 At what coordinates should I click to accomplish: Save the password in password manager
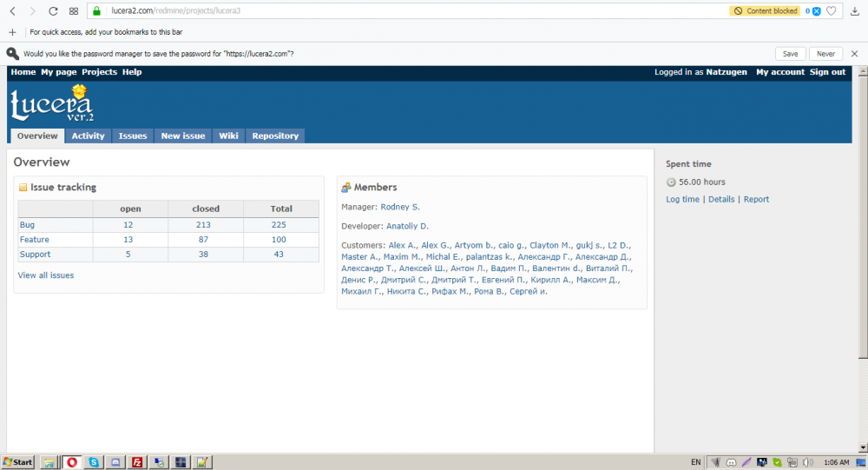[791, 54]
